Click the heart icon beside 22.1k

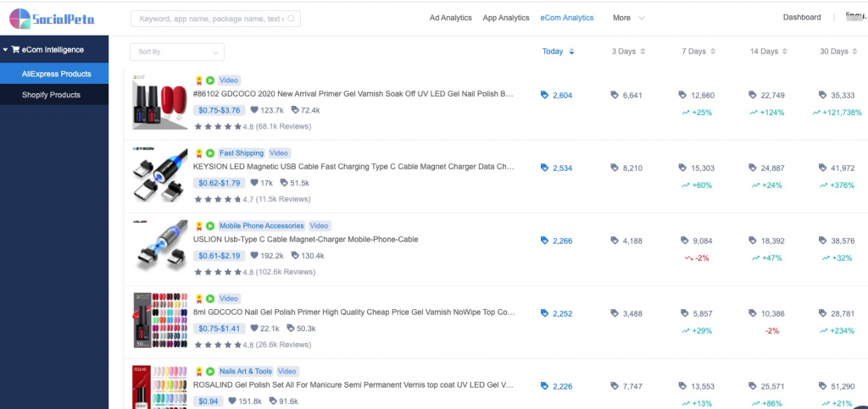pyautogui.click(x=254, y=329)
